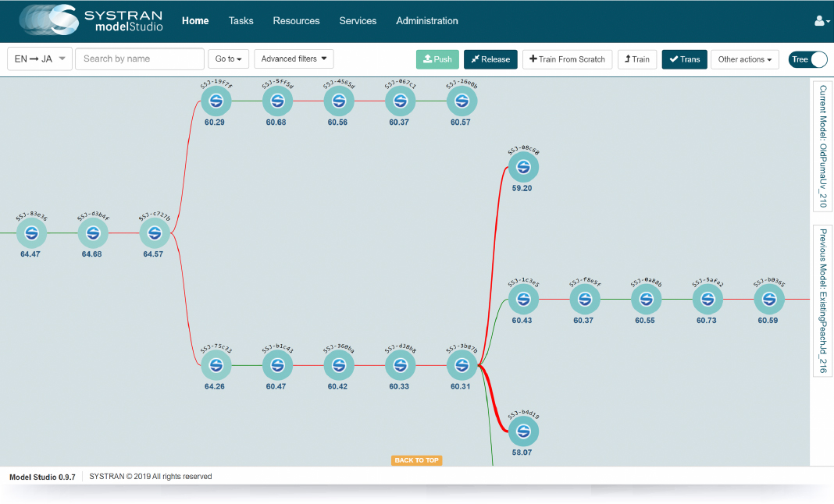Open the user account icon menu
This screenshot has width=834, height=504.
tap(822, 21)
